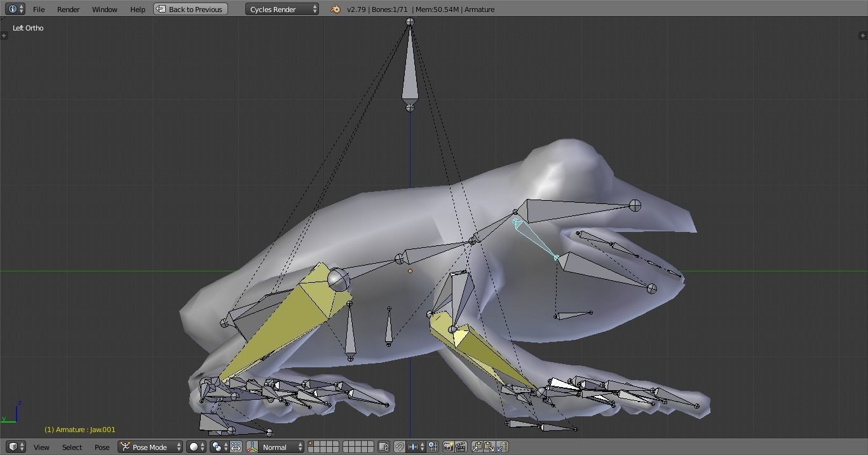The width and height of the screenshot is (868, 455).
Task: Click the OpenGL render image camera icon
Action: [448, 447]
